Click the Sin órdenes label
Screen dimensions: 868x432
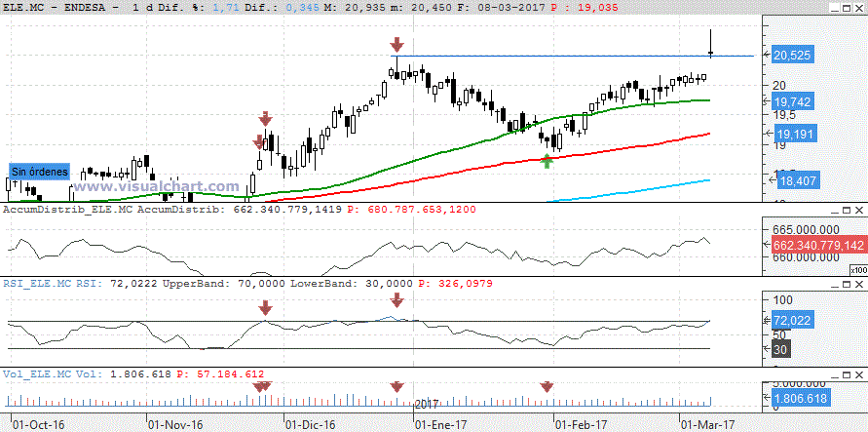click(39, 172)
